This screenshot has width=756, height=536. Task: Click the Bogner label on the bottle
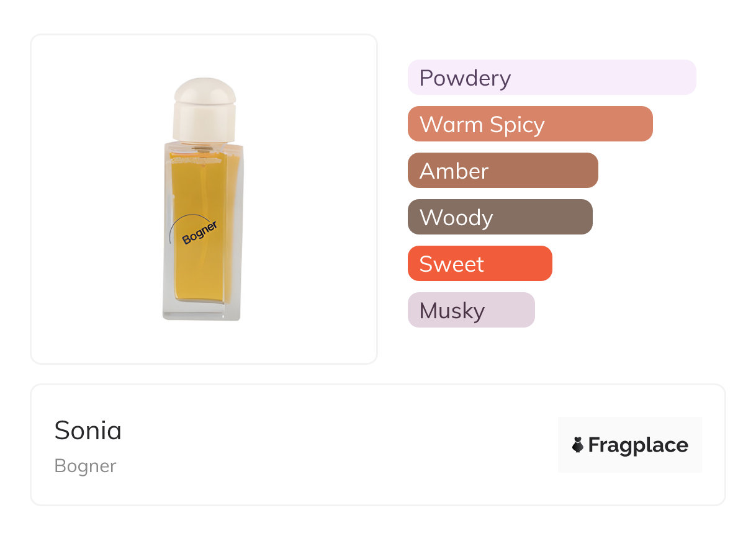(200, 233)
